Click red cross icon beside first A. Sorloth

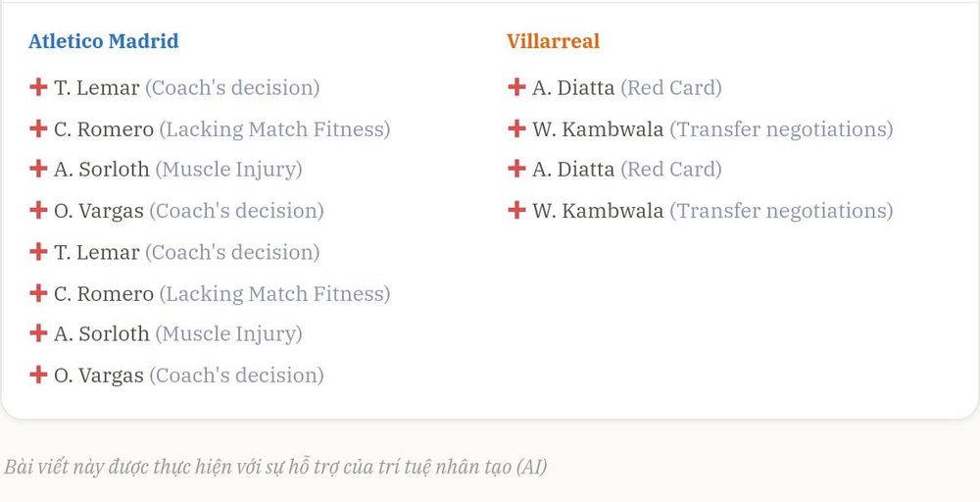(38, 169)
